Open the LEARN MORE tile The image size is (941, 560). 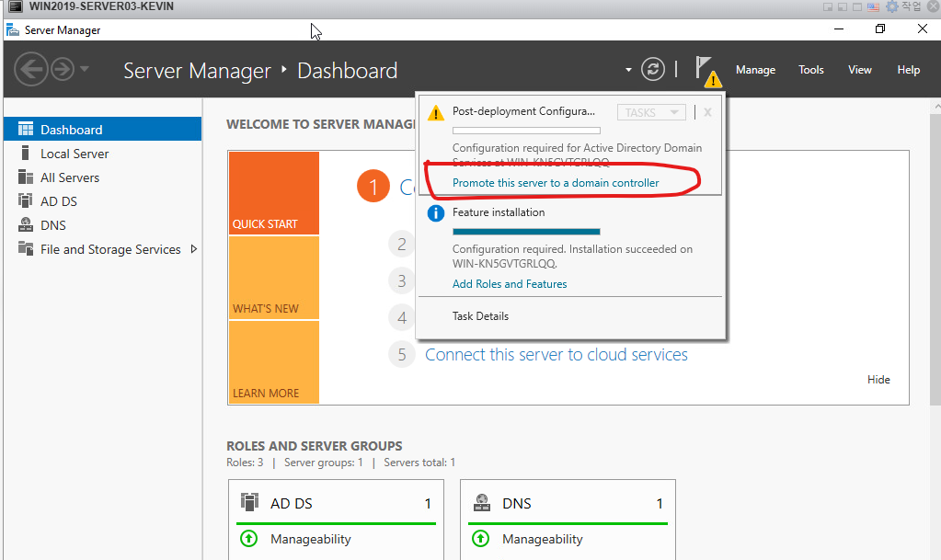click(x=274, y=362)
